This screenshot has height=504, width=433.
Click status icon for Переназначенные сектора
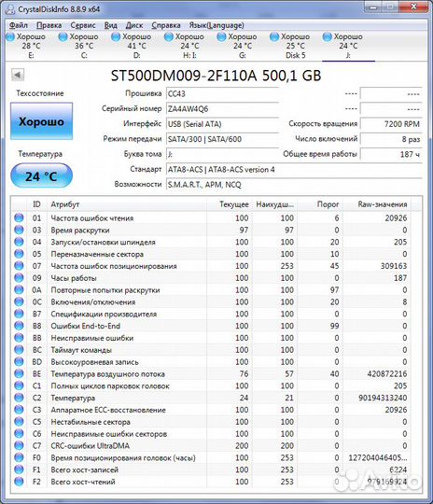(20, 254)
